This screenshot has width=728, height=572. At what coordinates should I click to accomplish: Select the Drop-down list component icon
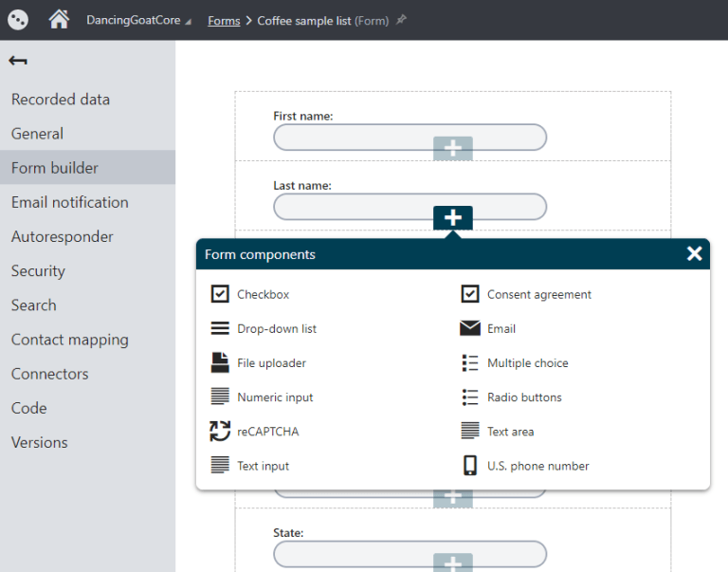click(220, 328)
